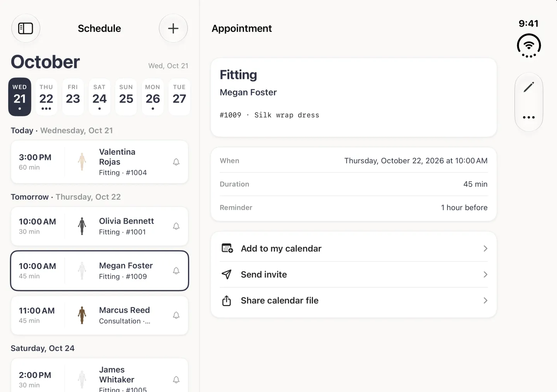
Task: Click the When date 'Thursday, October 22, 2026'
Action: click(x=395, y=161)
